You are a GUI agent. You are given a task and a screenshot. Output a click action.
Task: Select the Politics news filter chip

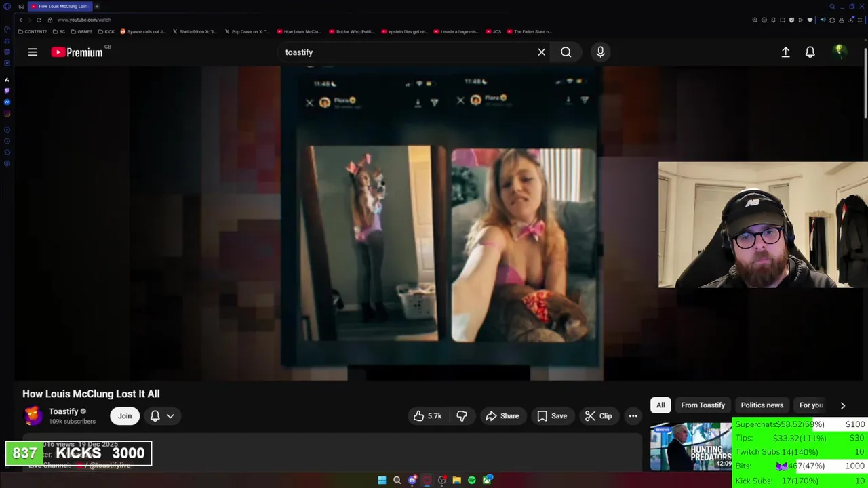tap(762, 405)
